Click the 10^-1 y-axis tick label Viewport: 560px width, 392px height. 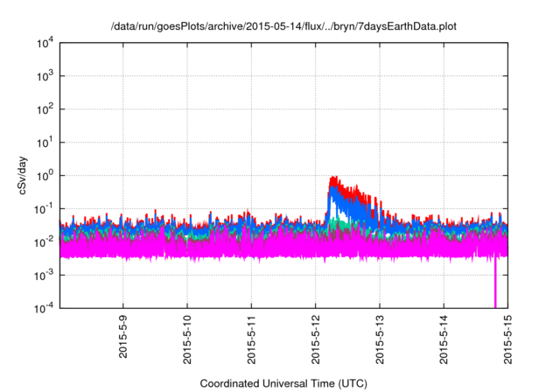coord(44,209)
